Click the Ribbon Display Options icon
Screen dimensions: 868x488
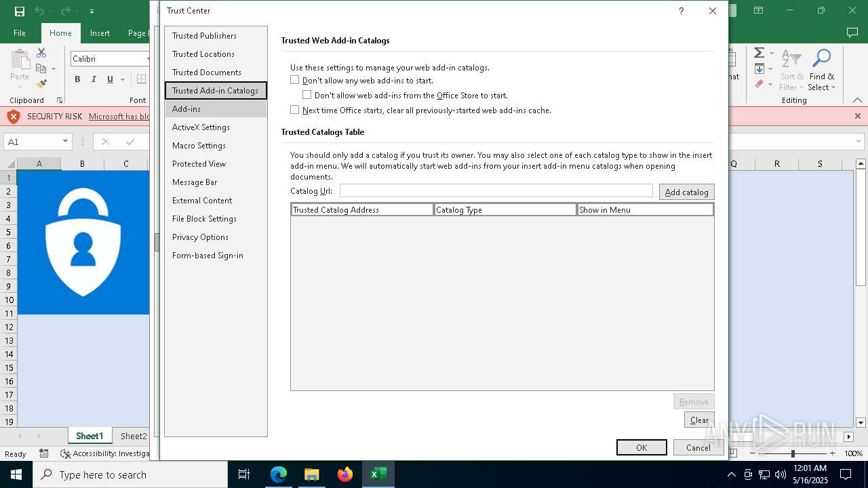[758, 11]
